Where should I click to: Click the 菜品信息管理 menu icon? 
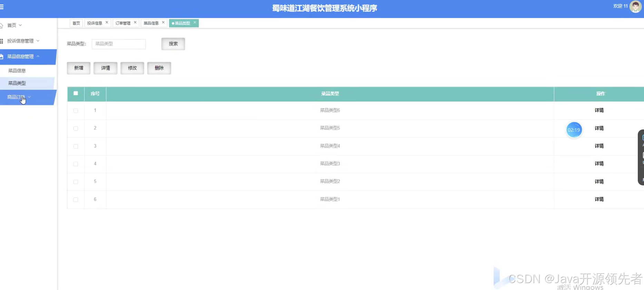coord(1,57)
